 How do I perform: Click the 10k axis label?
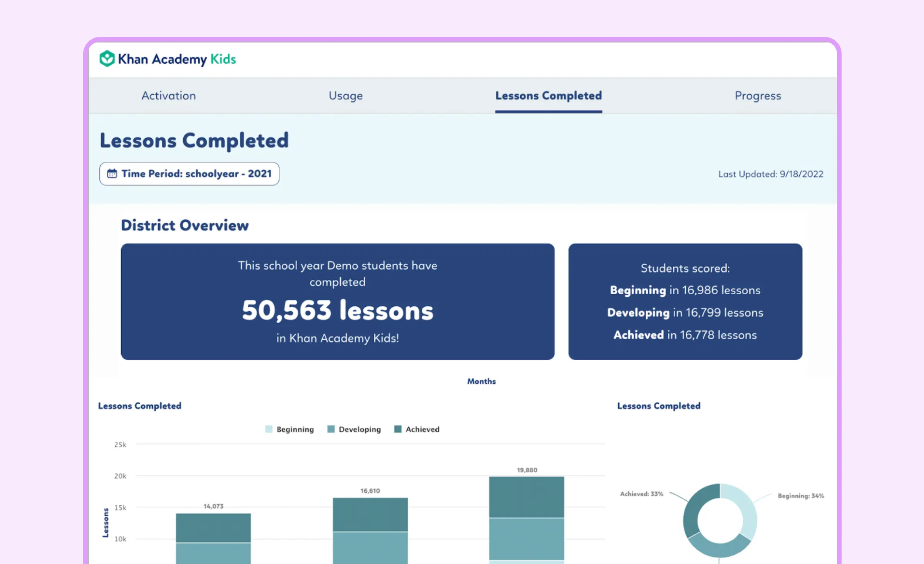click(120, 539)
